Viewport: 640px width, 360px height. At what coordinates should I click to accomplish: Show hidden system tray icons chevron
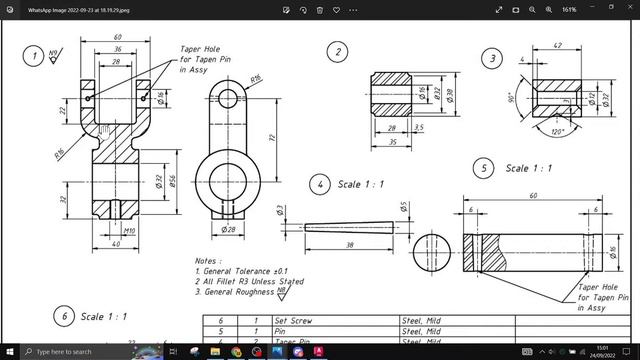(542, 351)
